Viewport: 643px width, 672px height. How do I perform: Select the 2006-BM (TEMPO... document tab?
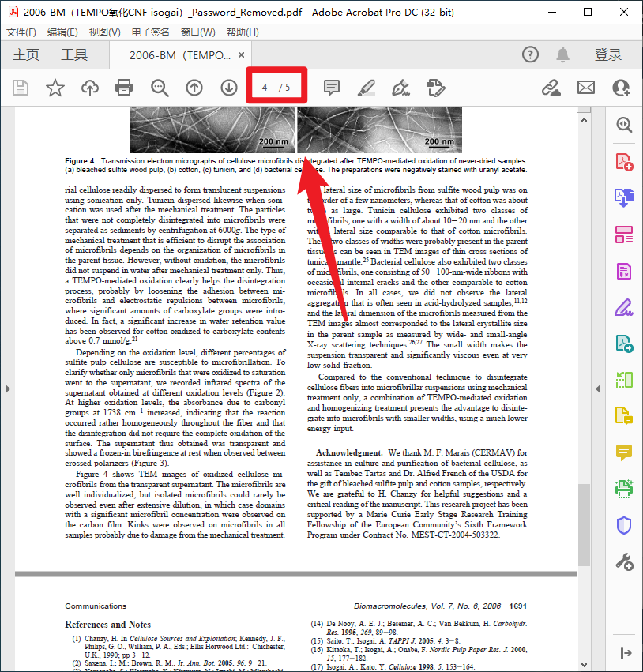point(180,55)
